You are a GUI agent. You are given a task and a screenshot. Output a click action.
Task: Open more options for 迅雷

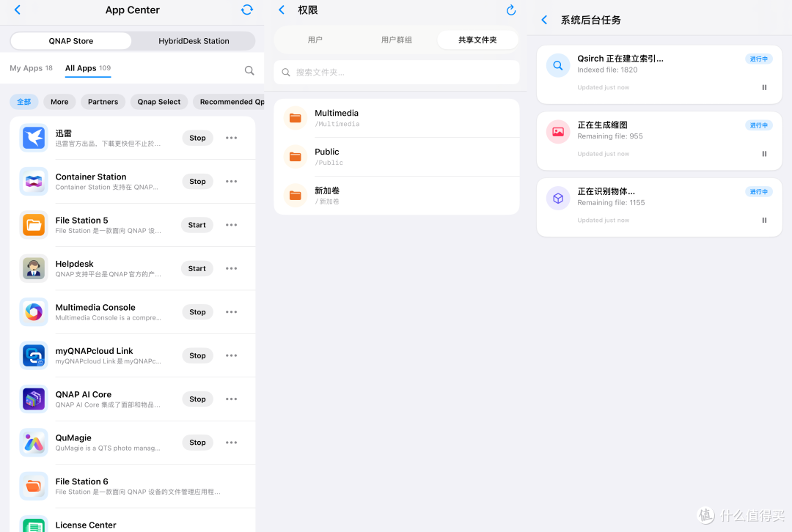pos(231,138)
